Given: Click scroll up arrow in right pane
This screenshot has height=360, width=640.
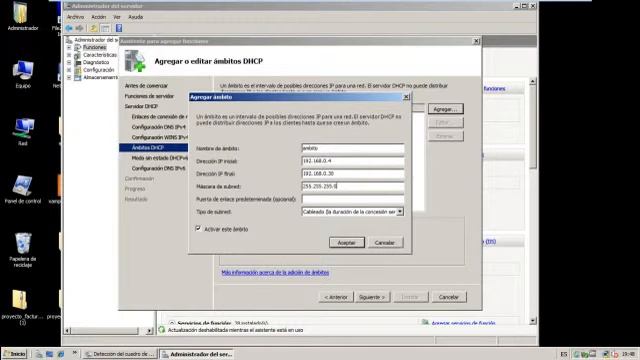Looking at the screenshot, I should point(533,82).
